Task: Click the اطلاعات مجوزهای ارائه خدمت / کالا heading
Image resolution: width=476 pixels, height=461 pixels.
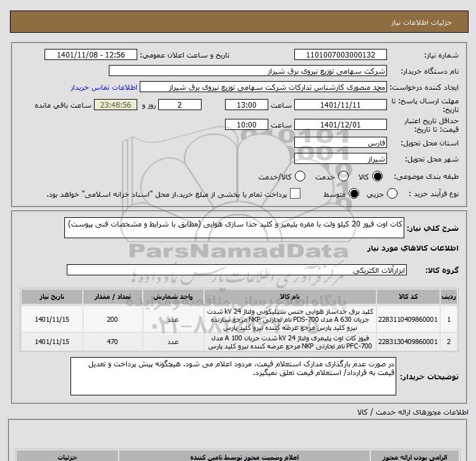Action: click(412, 412)
